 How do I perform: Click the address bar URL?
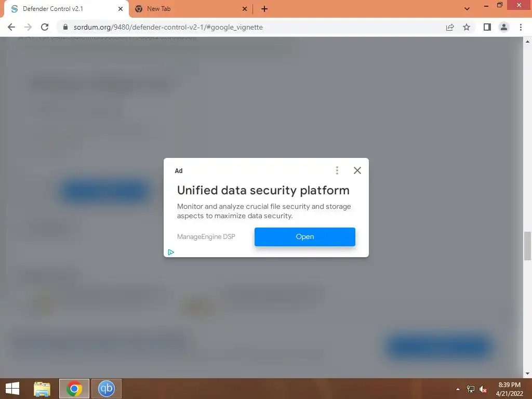point(168,27)
